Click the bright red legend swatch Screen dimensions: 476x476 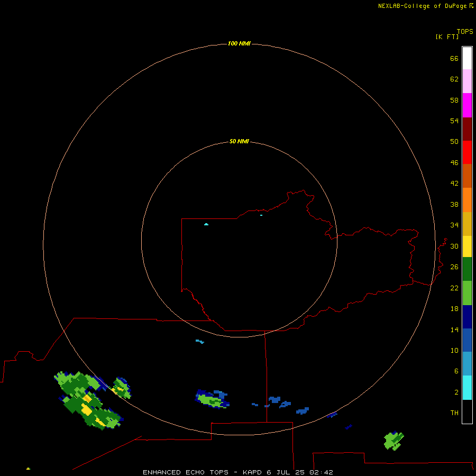pyautogui.click(x=467, y=152)
